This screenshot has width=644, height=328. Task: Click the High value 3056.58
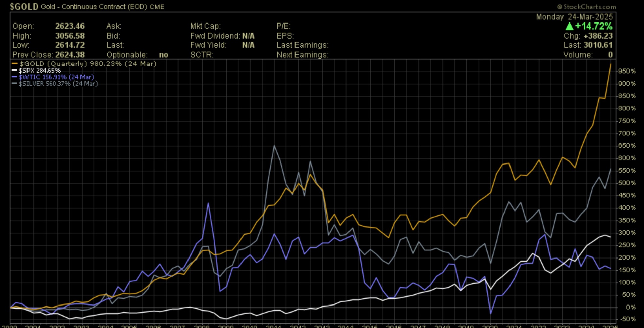pyautogui.click(x=70, y=36)
